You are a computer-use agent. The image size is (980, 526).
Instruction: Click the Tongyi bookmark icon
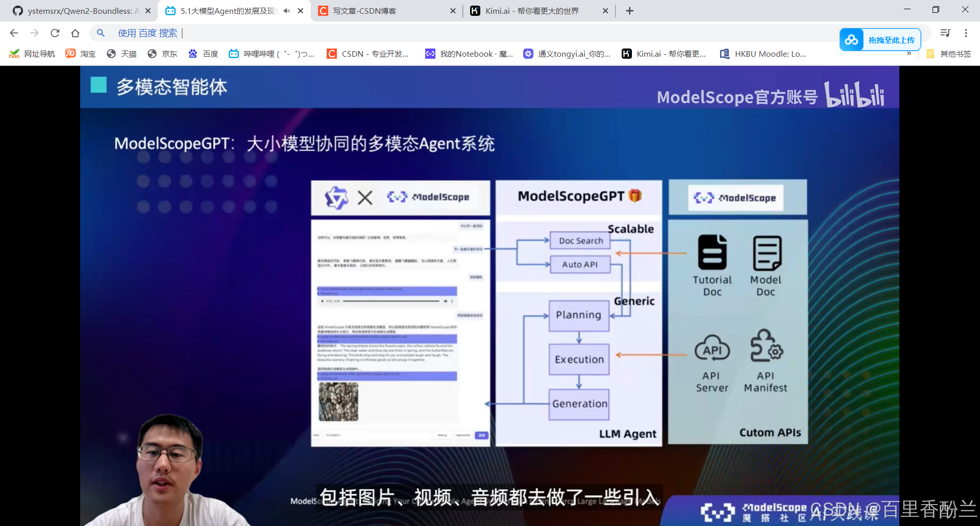point(528,54)
